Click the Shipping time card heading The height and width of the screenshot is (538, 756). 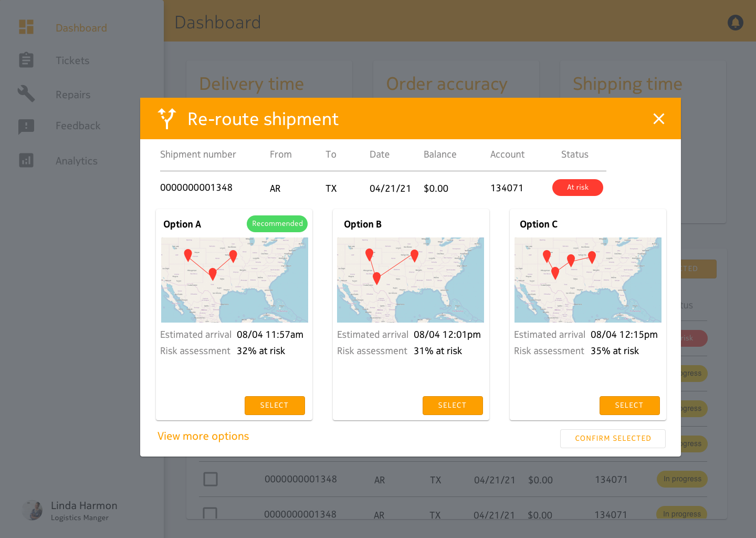click(x=627, y=84)
